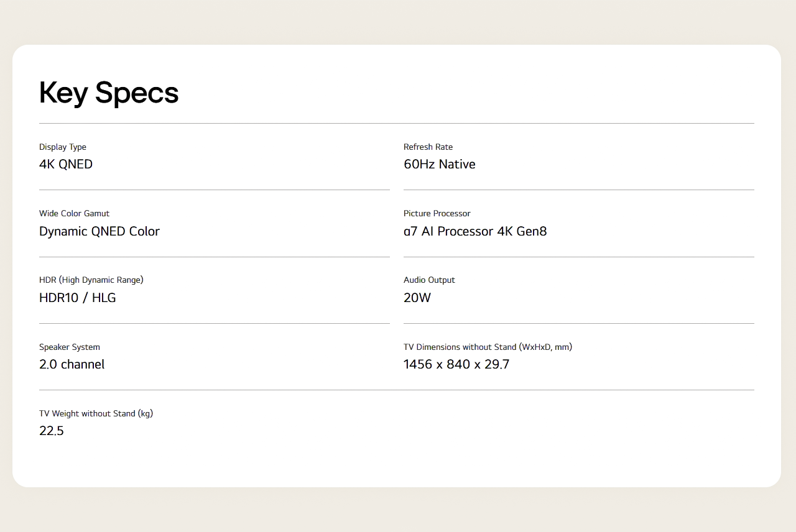Click the 22.5 weight value

pos(52,431)
